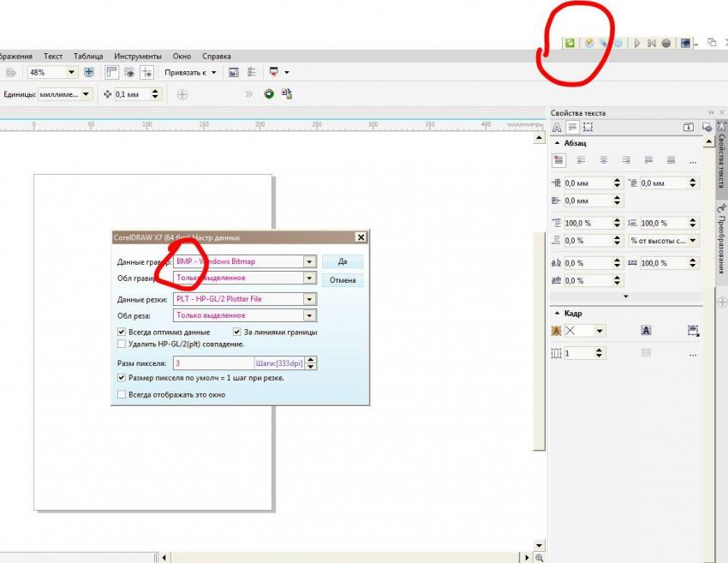
Task: Expand the 'PLT - HP-GL/2 Plotter File' dropdown
Action: coord(309,299)
